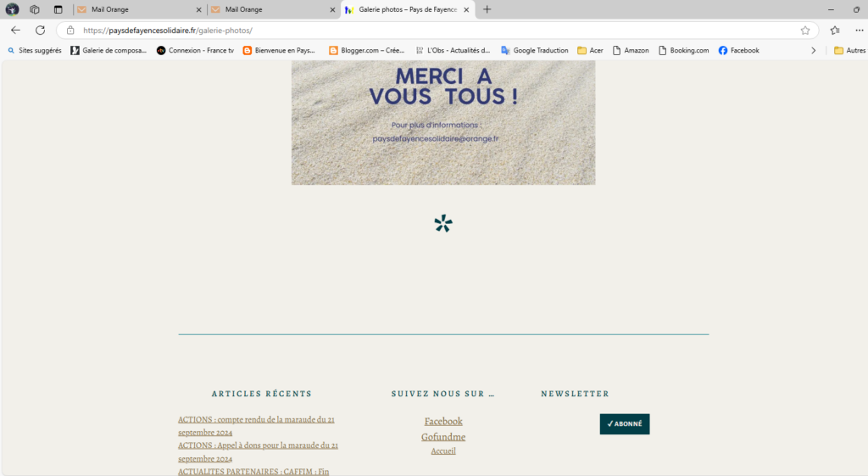Open the Workspaces icon in the title bar
The height and width of the screenshot is (476, 868).
coord(35,9)
